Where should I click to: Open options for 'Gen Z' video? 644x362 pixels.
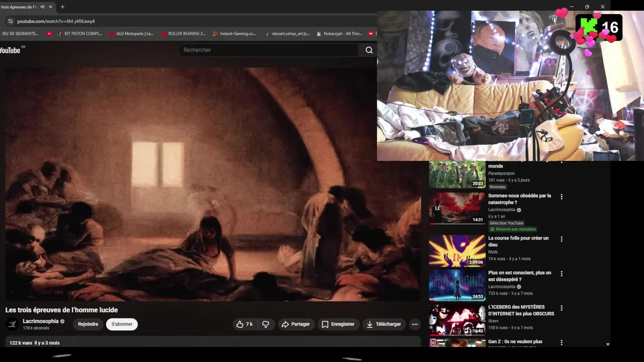[561, 342]
